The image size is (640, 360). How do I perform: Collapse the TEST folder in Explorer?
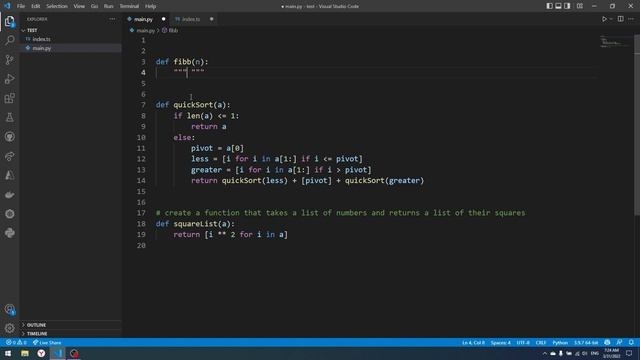coord(70,30)
